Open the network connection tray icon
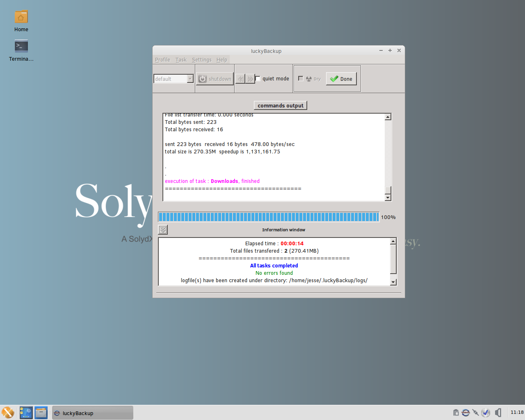525x420 pixels. pyautogui.click(x=476, y=413)
